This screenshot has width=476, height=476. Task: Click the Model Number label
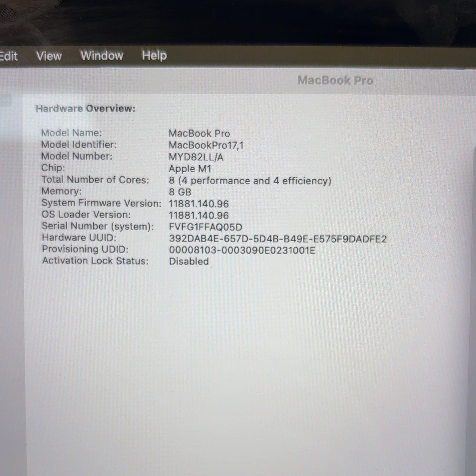[77, 156]
